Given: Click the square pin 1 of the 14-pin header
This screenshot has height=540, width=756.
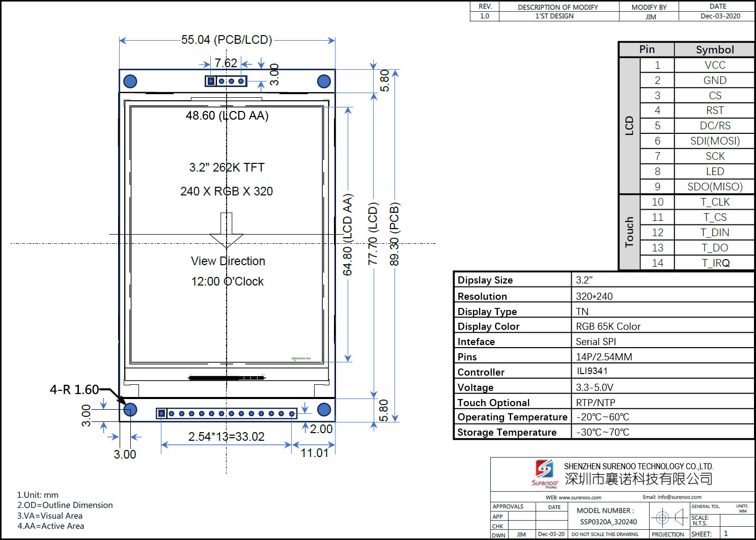Looking at the screenshot, I should tap(161, 414).
